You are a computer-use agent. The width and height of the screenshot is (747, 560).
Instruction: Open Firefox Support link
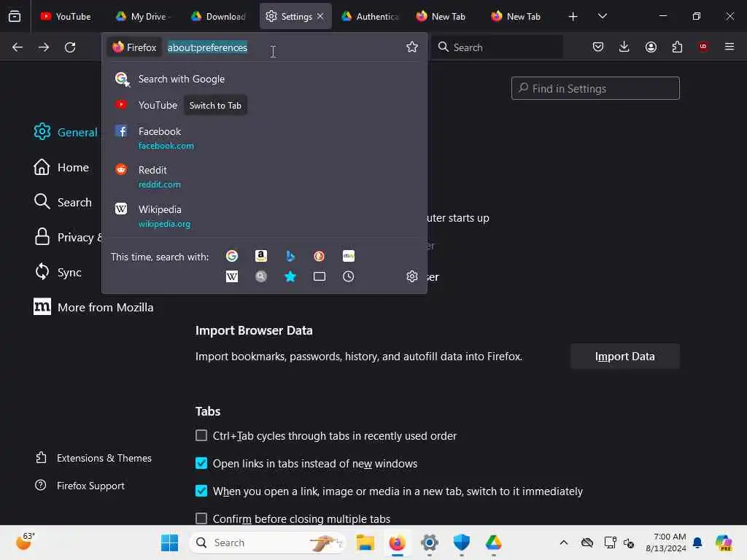pos(80,486)
